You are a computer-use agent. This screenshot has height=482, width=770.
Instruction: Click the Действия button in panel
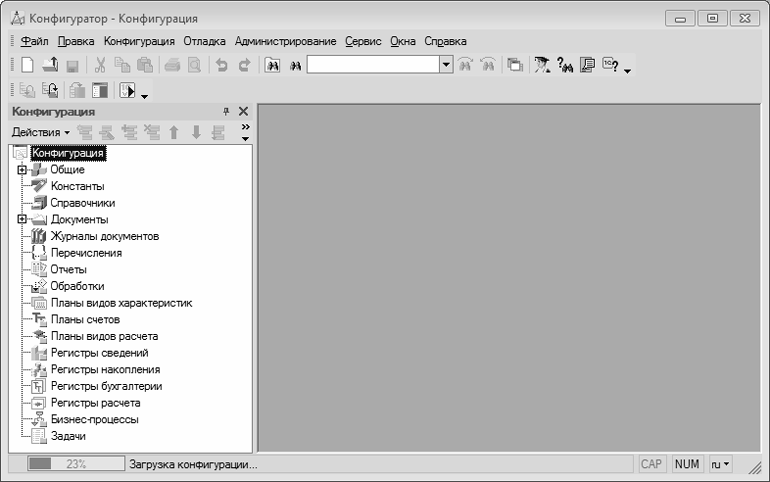[x=40, y=132]
